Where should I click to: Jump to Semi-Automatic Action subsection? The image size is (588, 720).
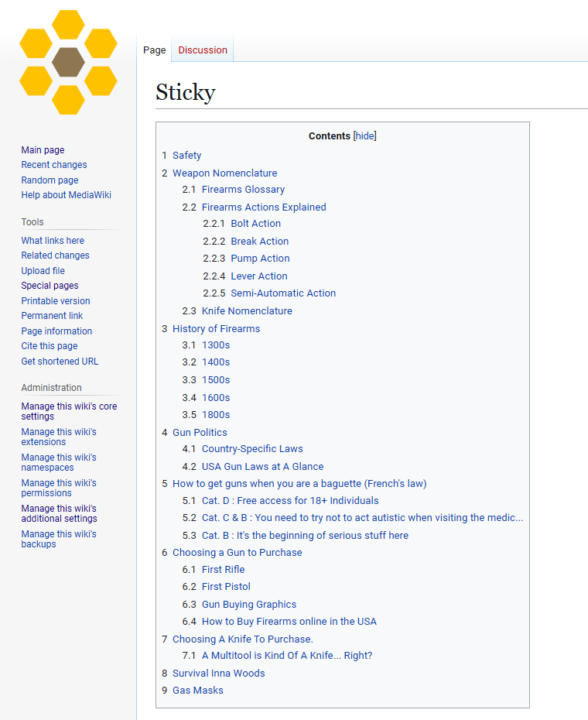tap(283, 293)
